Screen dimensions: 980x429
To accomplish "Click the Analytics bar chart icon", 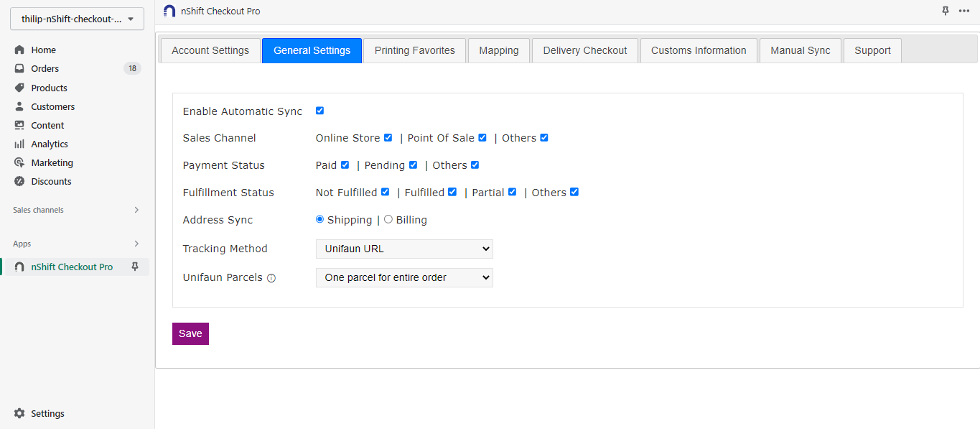I will click(19, 144).
